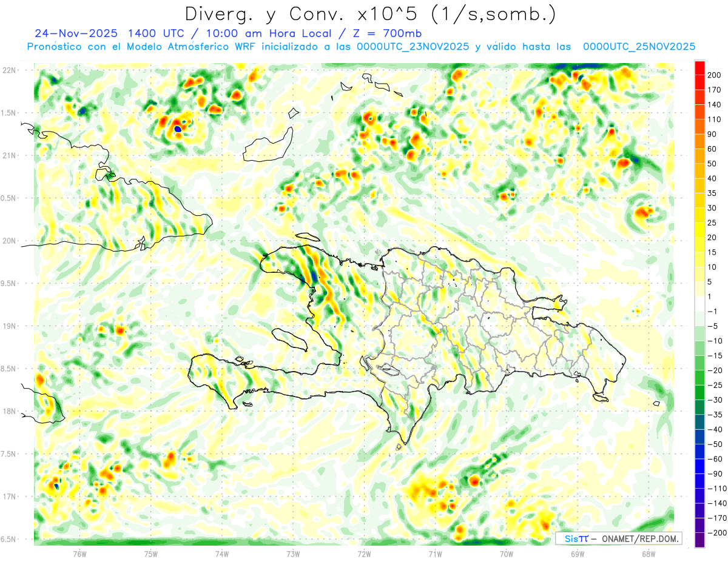Image resolution: width=728 pixels, height=562 pixels.
Task: Click the '20N' latitude axis label
Action: point(9,241)
